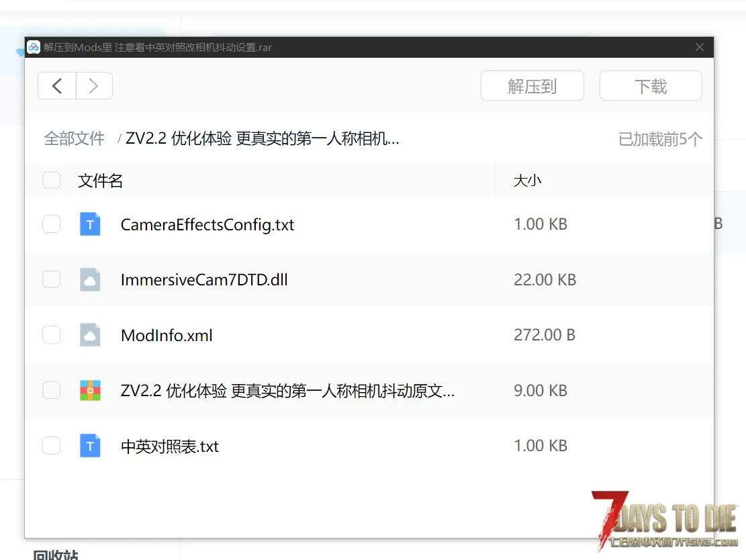
Task: Click the ModInfo.xml file icon
Action: pos(90,334)
